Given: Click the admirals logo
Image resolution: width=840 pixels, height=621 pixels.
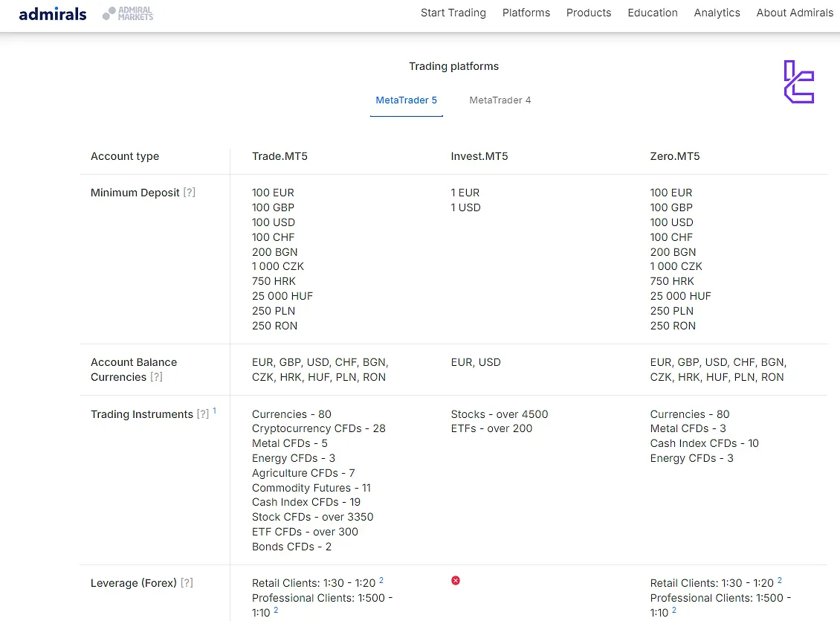Looking at the screenshot, I should tap(53, 14).
